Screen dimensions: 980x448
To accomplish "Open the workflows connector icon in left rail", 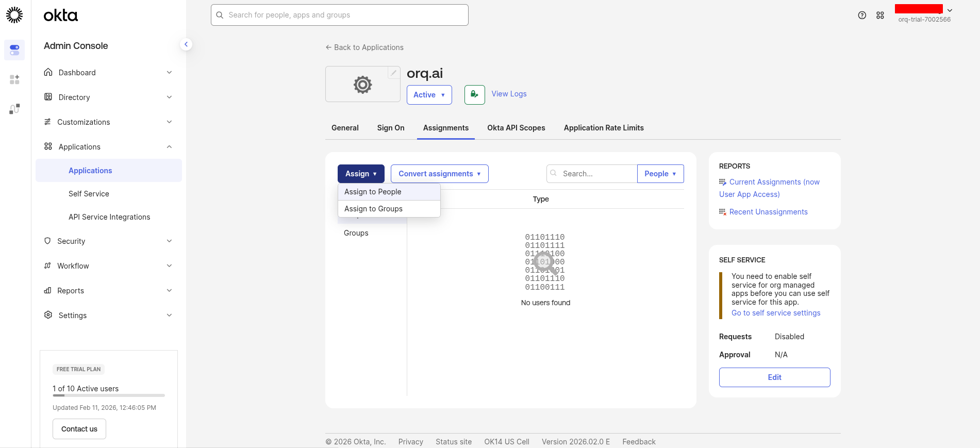I will click(x=14, y=109).
